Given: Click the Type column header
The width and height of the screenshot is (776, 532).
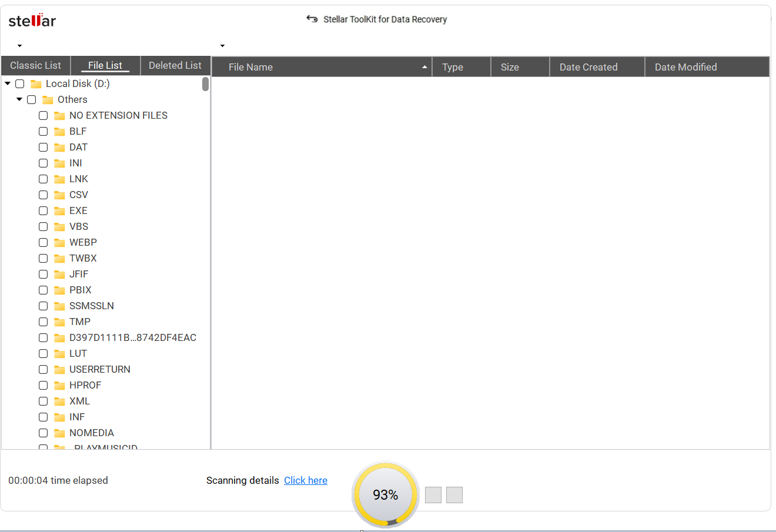Looking at the screenshot, I should click(461, 67).
